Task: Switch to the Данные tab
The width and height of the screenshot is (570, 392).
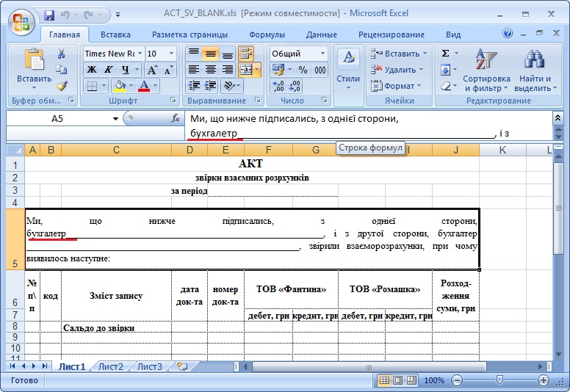Action: [321, 35]
